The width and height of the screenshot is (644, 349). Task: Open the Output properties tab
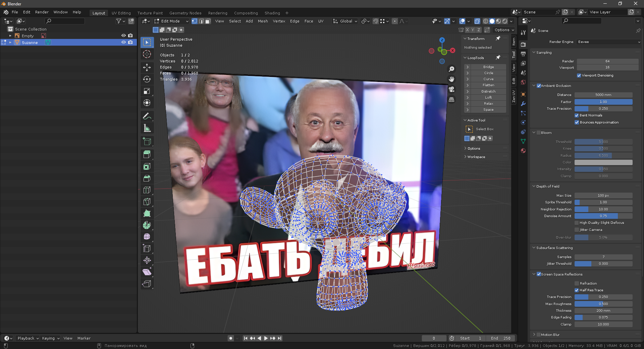tap(523, 54)
